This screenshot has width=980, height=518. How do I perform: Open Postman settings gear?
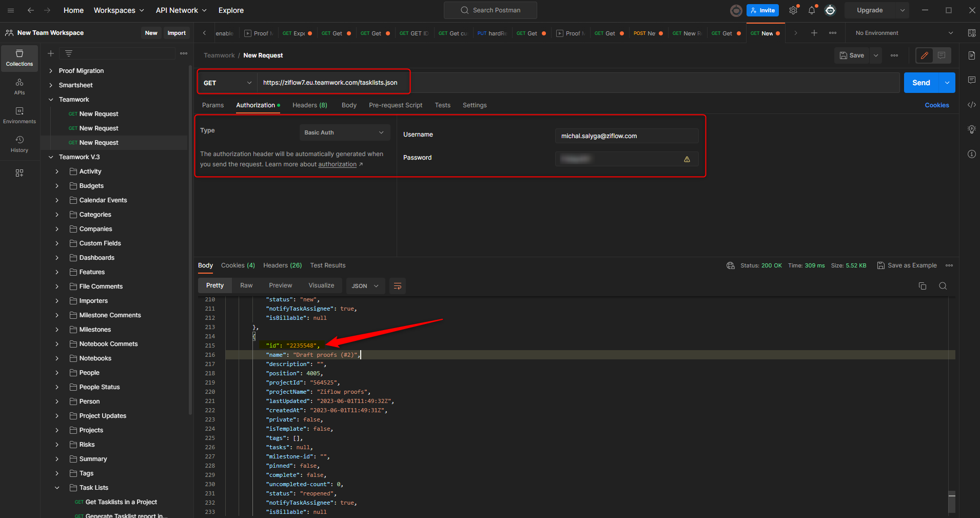tap(793, 10)
